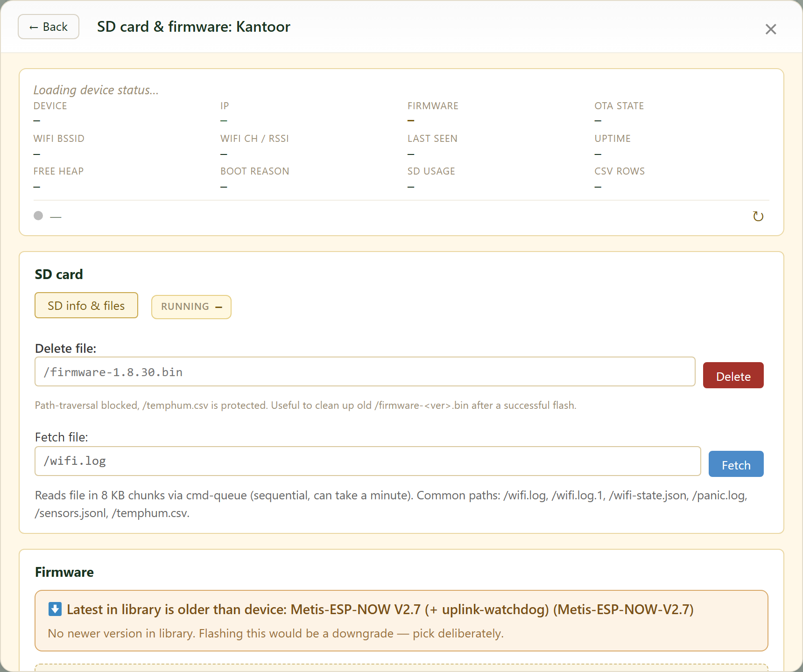Click the FREE HEAP label
803x672 pixels.
pyautogui.click(x=58, y=171)
